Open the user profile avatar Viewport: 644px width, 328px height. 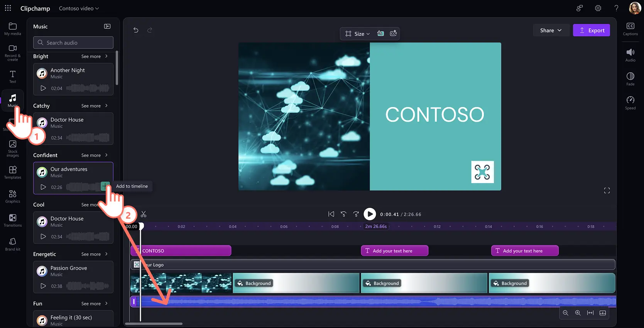[635, 8]
